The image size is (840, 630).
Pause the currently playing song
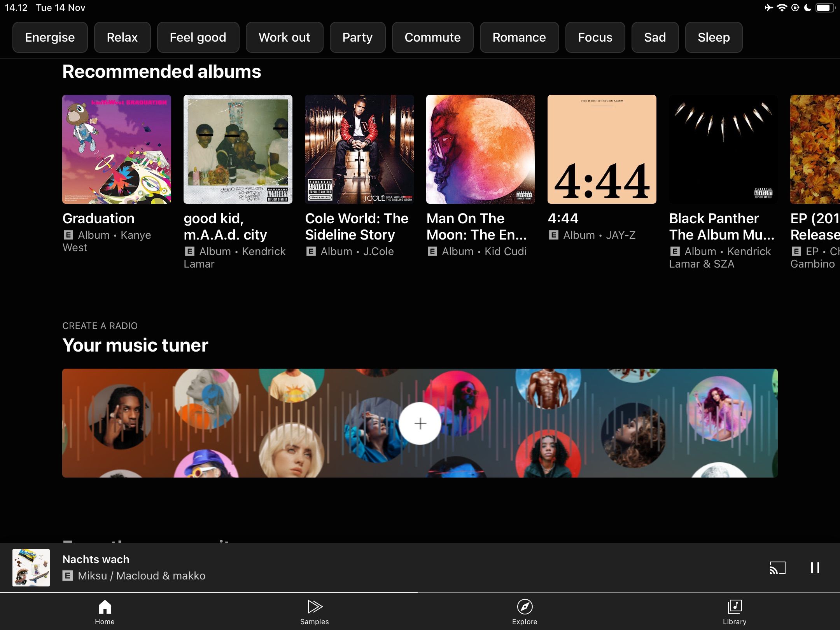point(815,567)
